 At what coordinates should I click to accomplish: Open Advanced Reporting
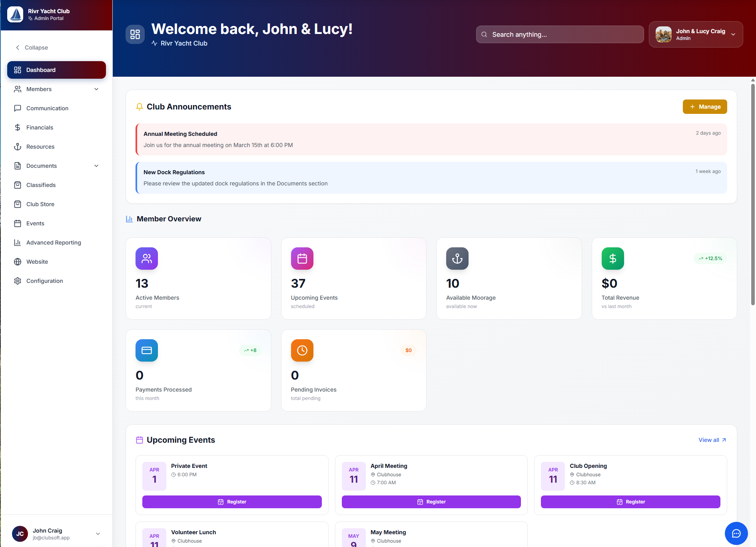click(x=56, y=243)
